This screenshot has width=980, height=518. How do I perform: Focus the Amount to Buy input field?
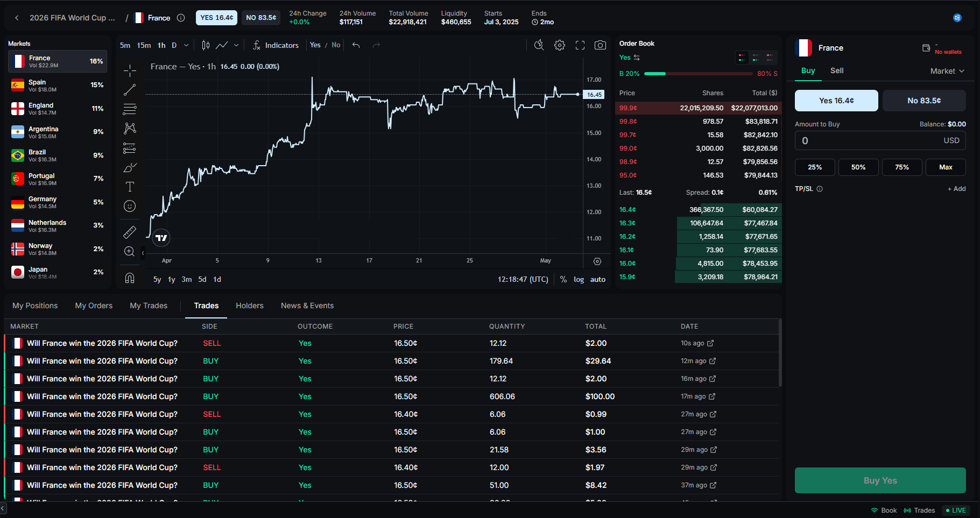click(880, 140)
